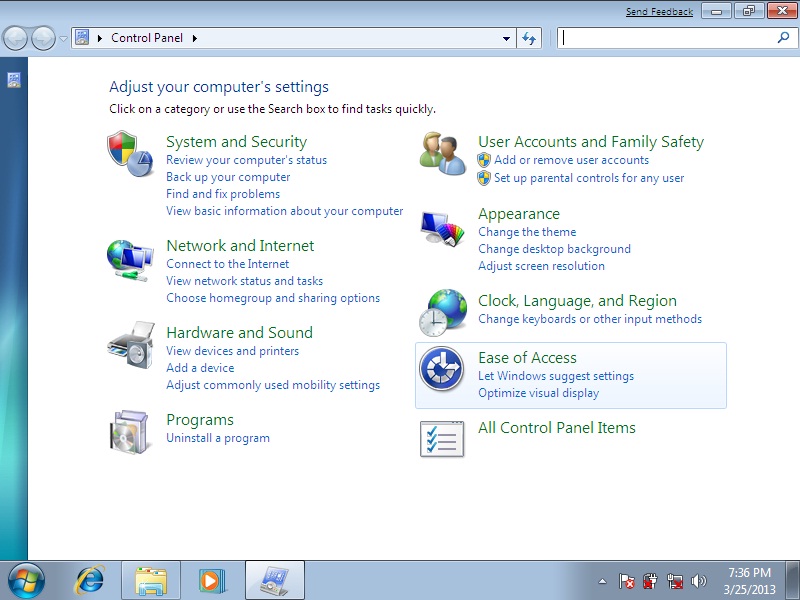Open the Hardware and Sound printer icon
Viewport: 800px width, 600px height.
(131, 345)
